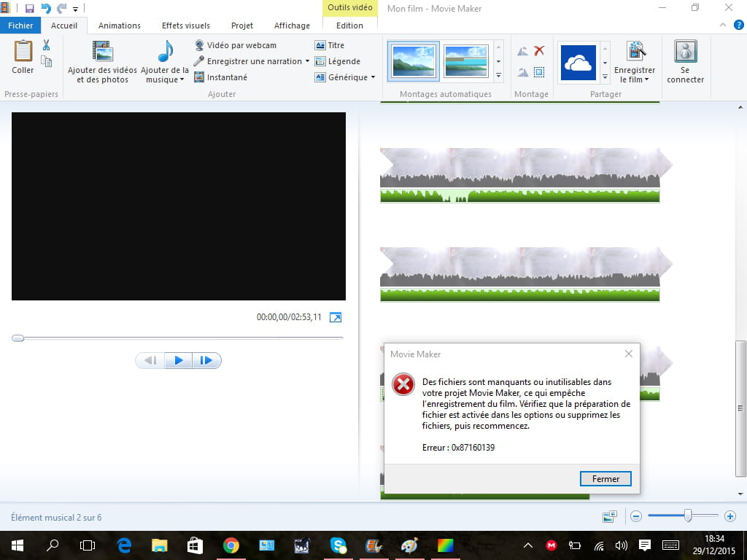Open Enregistrer le film dropdown arrow
The image size is (747, 560).
pyautogui.click(x=646, y=80)
